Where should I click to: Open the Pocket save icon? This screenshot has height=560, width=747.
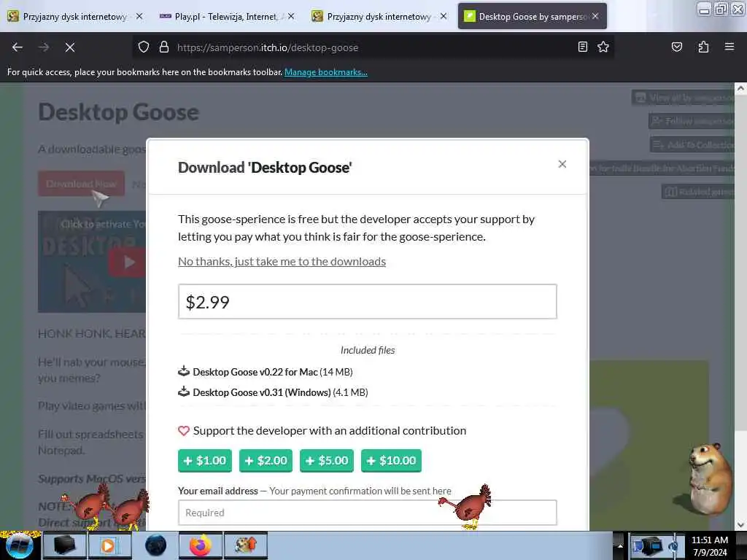click(676, 47)
